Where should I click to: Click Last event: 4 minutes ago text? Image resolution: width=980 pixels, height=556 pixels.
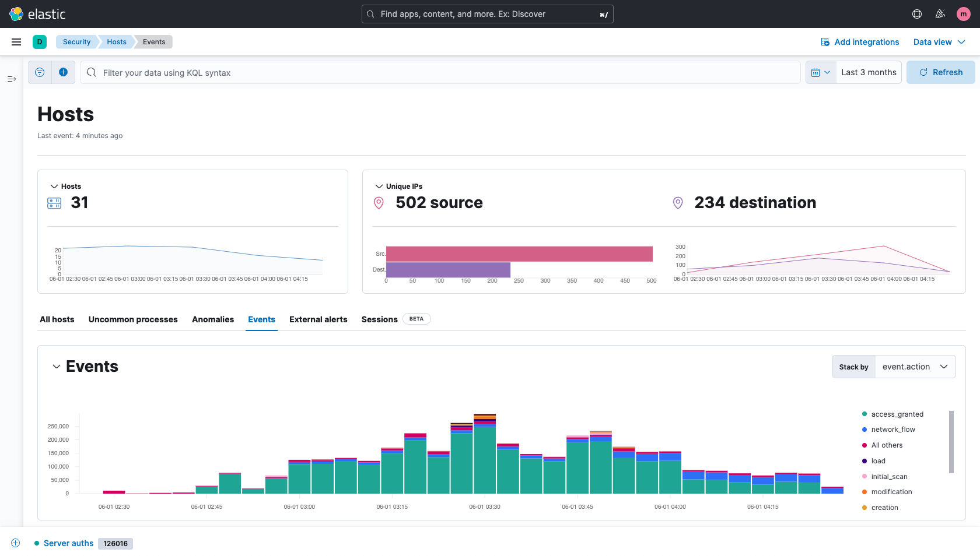[x=80, y=136]
